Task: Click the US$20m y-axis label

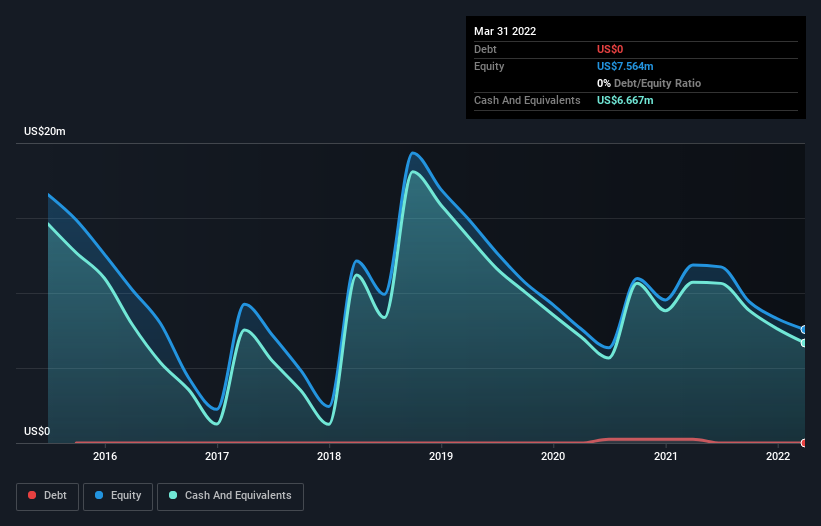Action: (x=45, y=131)
